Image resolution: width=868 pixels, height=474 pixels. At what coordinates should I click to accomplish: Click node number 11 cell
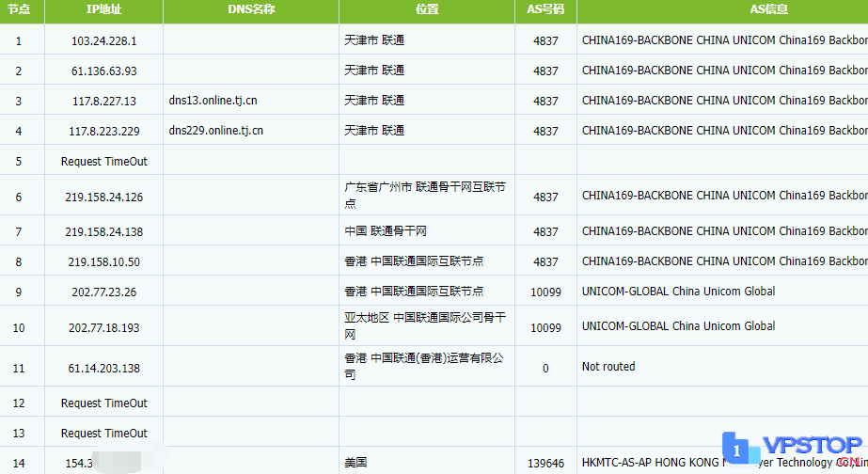pyautogui.click(x=19, y=369)
